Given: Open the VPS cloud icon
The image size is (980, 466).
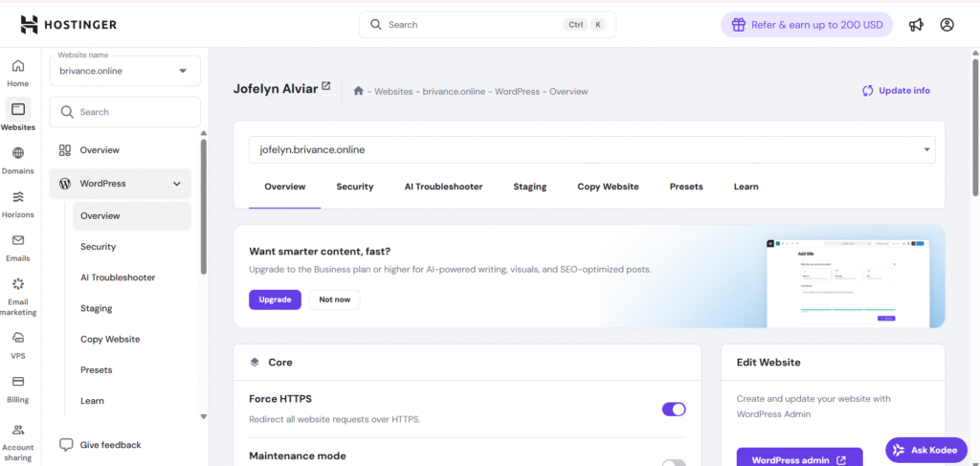Looking at the screenshot, I should [17, 338].
